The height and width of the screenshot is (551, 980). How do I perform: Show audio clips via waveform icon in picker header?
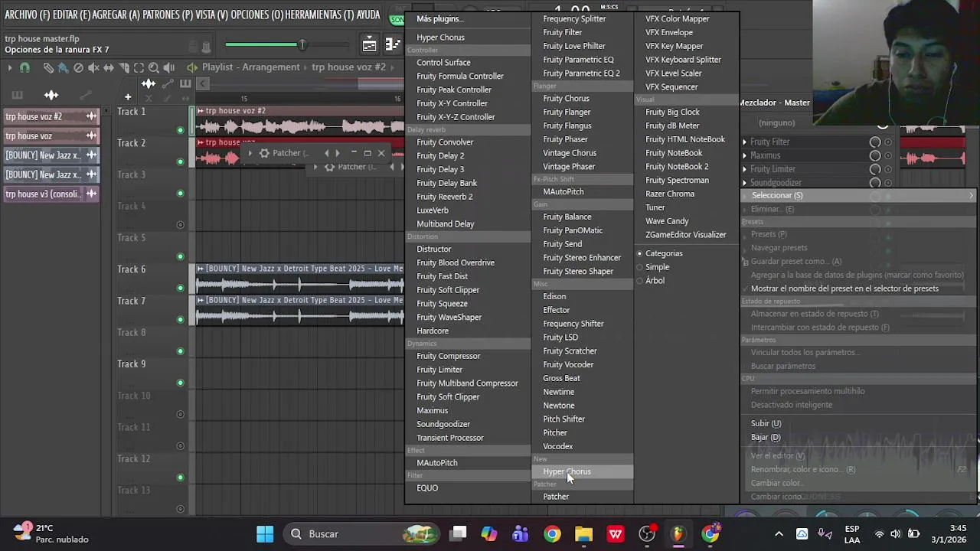[x=51, y=95]
